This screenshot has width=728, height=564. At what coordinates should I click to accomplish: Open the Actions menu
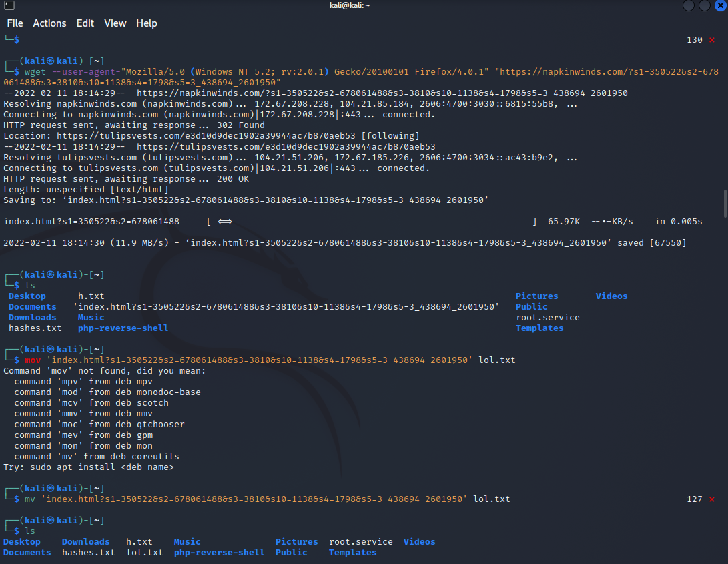(50, 23)
